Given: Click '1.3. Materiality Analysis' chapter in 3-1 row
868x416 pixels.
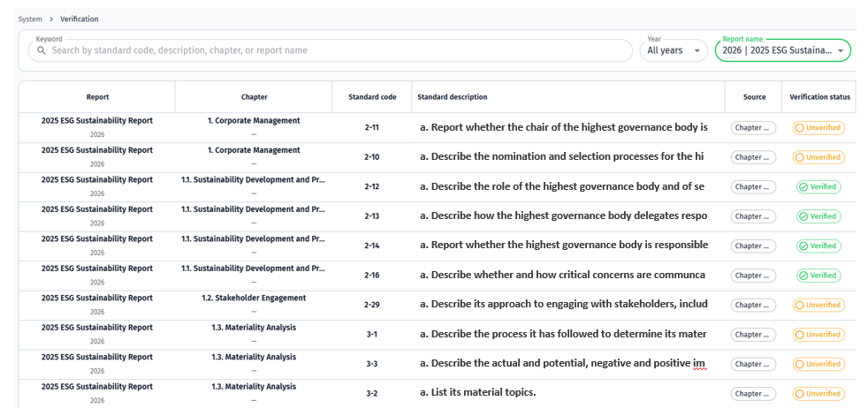Looking at the screenshot, I should [x=254, y=328].
